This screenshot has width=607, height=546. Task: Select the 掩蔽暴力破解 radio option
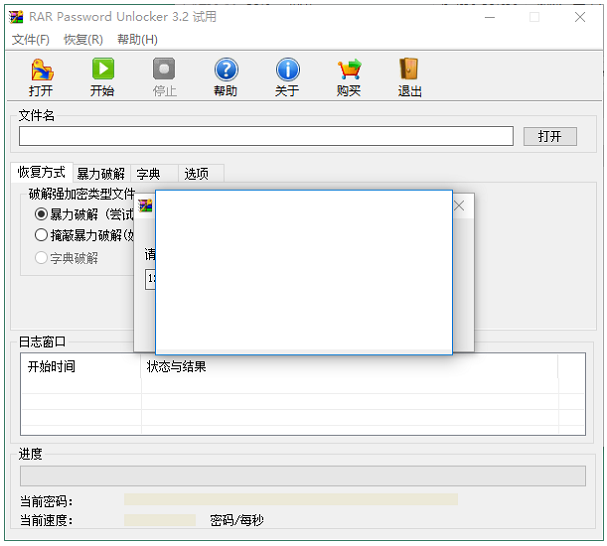(x=41, y=235)
